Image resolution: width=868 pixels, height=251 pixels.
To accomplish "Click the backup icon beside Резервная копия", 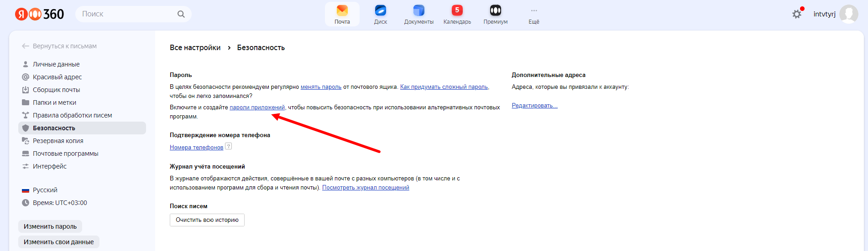I will 26,141.
